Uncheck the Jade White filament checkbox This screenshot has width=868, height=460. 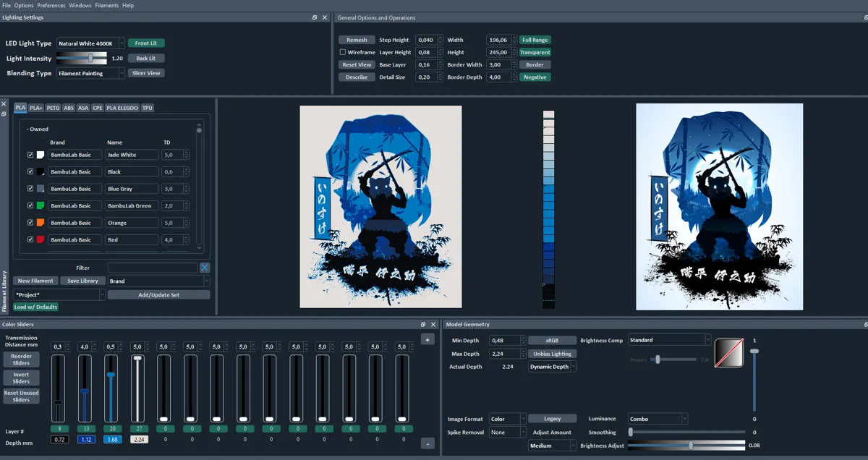point(30,155)
